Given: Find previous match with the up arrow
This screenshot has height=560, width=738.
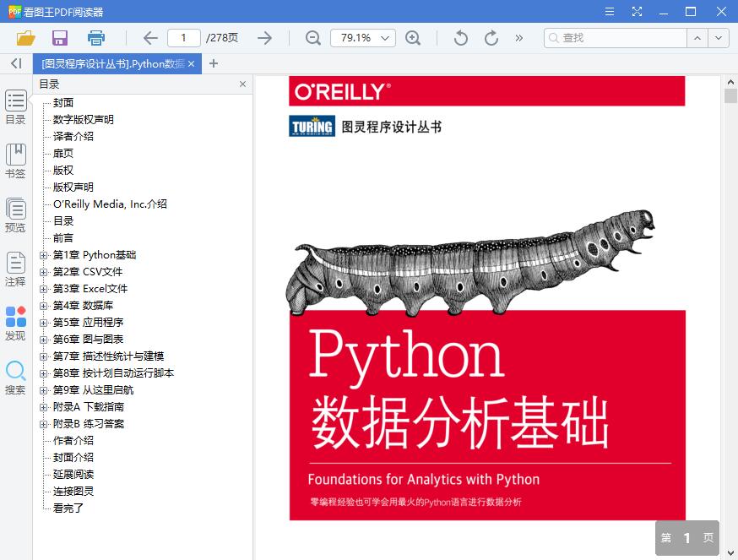Looking at the screenshot, I should pos(697,38).
